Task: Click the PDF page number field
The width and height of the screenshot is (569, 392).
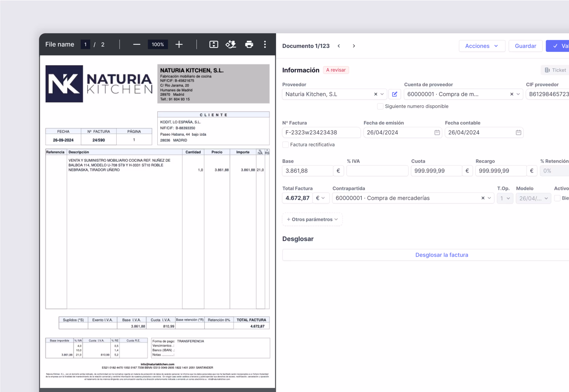Action: (x=85, y=44)
